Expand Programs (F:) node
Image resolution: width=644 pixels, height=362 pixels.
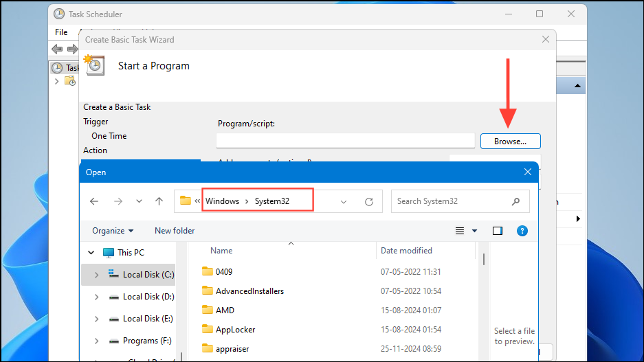pos(96,341)
